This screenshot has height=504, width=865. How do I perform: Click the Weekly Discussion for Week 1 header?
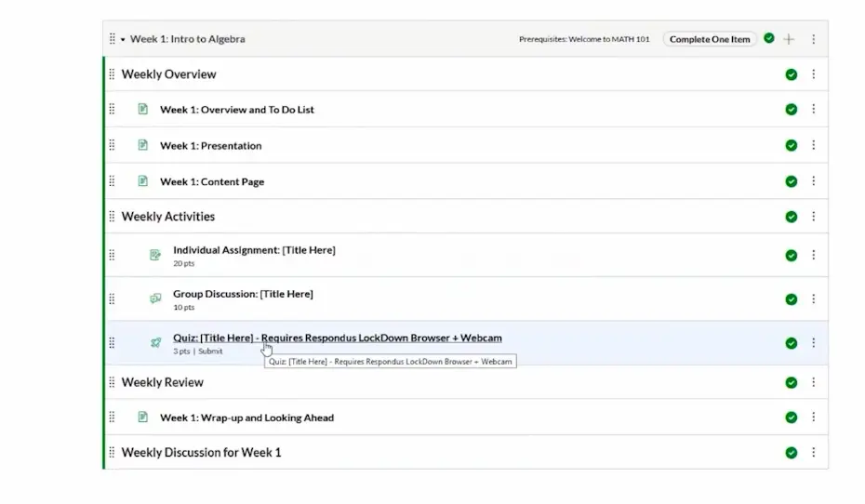point(201,453)
